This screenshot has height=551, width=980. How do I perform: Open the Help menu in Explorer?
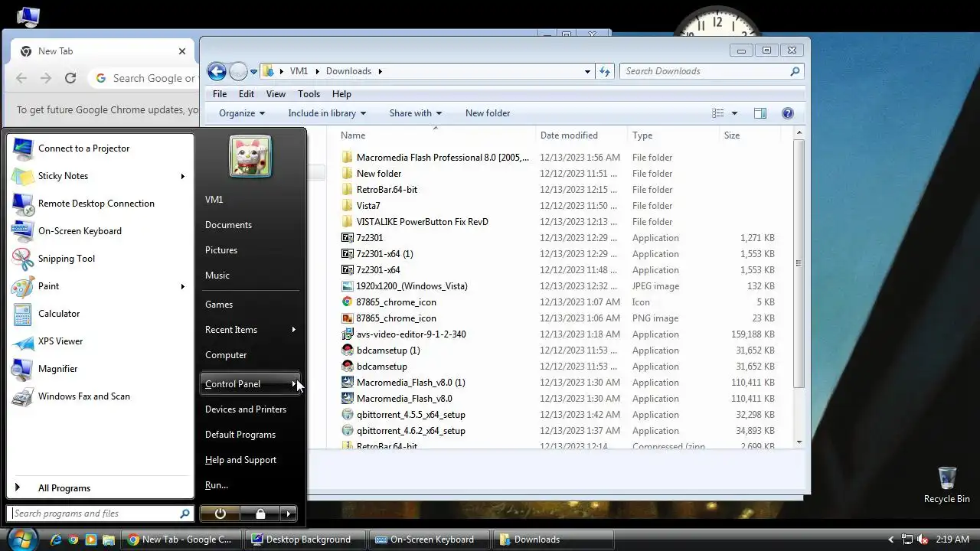click(x=341, y=94)
